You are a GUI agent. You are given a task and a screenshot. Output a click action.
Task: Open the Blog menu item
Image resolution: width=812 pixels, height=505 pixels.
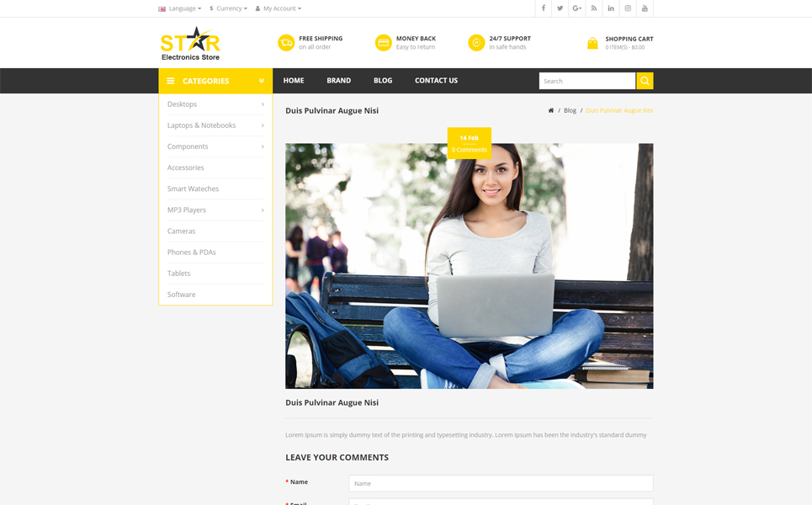(x=383, y=81)
